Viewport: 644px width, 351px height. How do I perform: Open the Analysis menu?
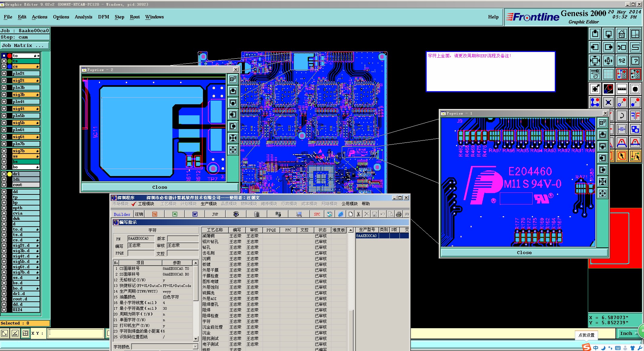(x=84, y=17)
